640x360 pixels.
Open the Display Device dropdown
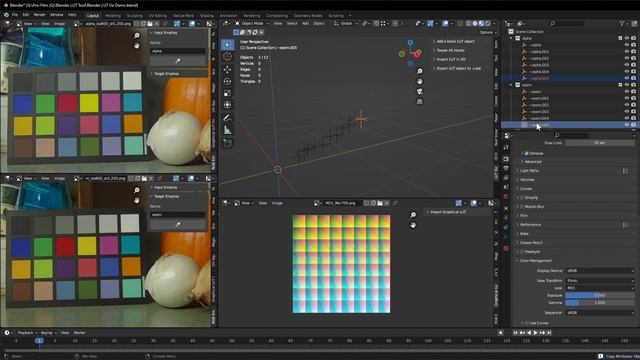point(600,271)
